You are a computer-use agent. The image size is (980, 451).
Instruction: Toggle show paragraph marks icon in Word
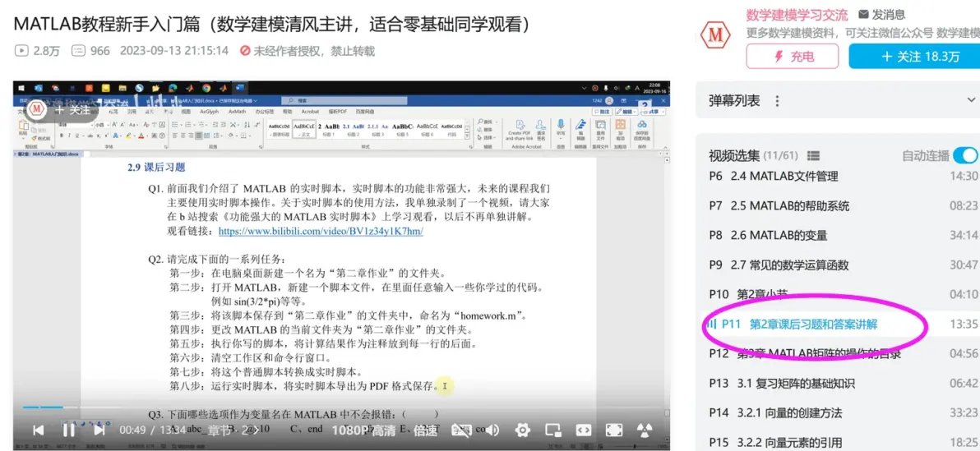coord(257,125)
